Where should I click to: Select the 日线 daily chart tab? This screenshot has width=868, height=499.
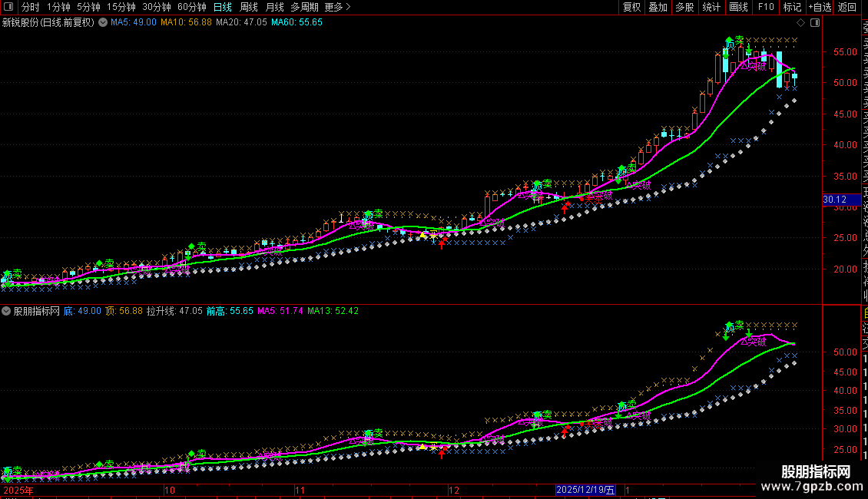223,7
